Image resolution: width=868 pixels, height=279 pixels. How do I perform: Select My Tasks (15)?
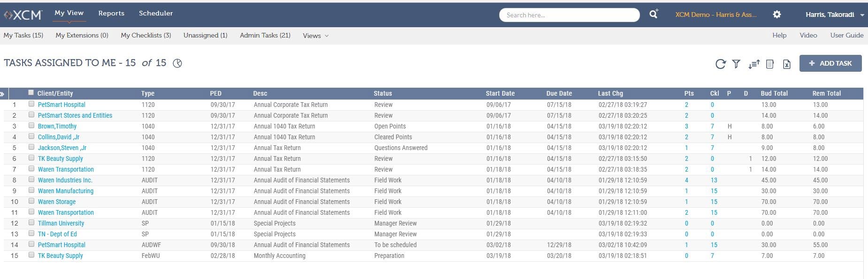click(x=23, y=35)
